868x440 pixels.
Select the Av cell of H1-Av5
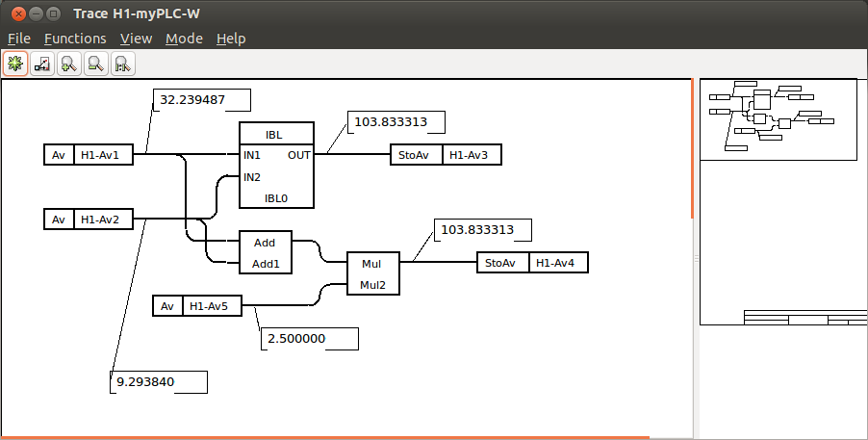coord(167,305)
